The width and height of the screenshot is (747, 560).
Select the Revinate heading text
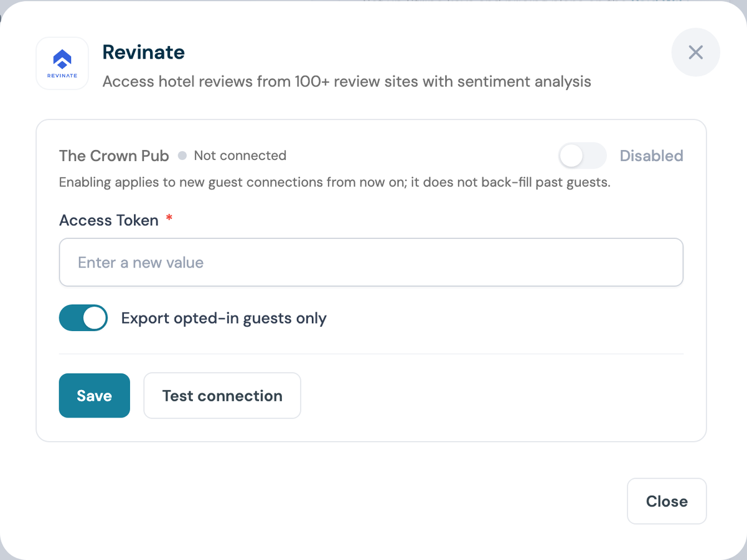[x=144, y=52]
